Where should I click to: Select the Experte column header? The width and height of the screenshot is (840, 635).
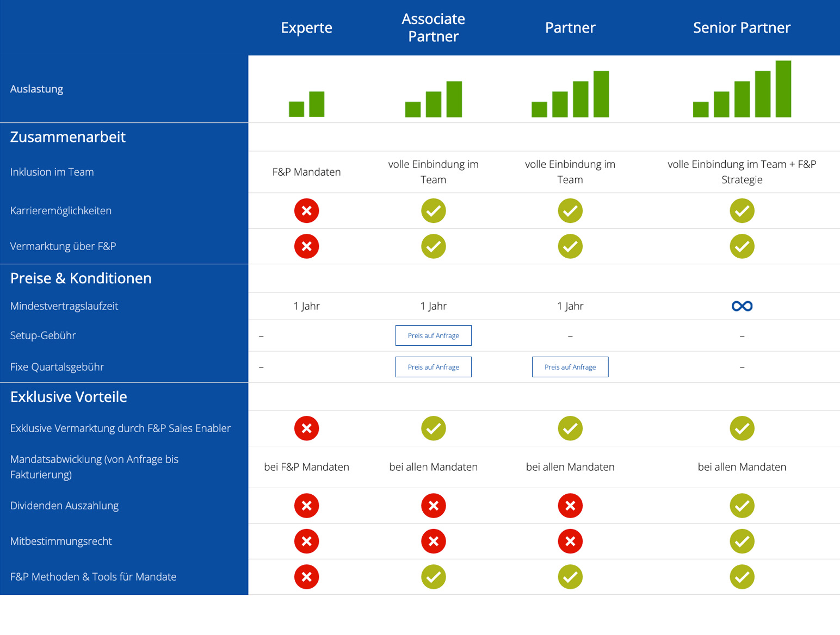[x=307, y=28]
